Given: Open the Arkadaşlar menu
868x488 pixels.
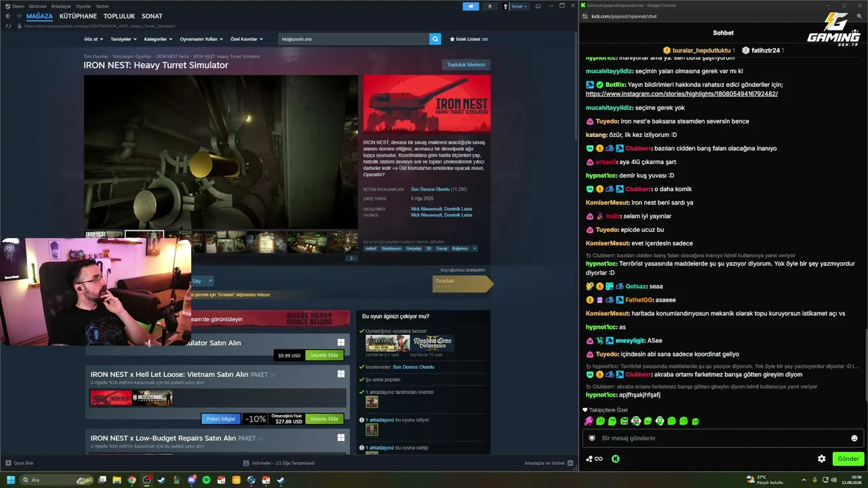Looking at the screenshot, I should click(x=61, y=6).
